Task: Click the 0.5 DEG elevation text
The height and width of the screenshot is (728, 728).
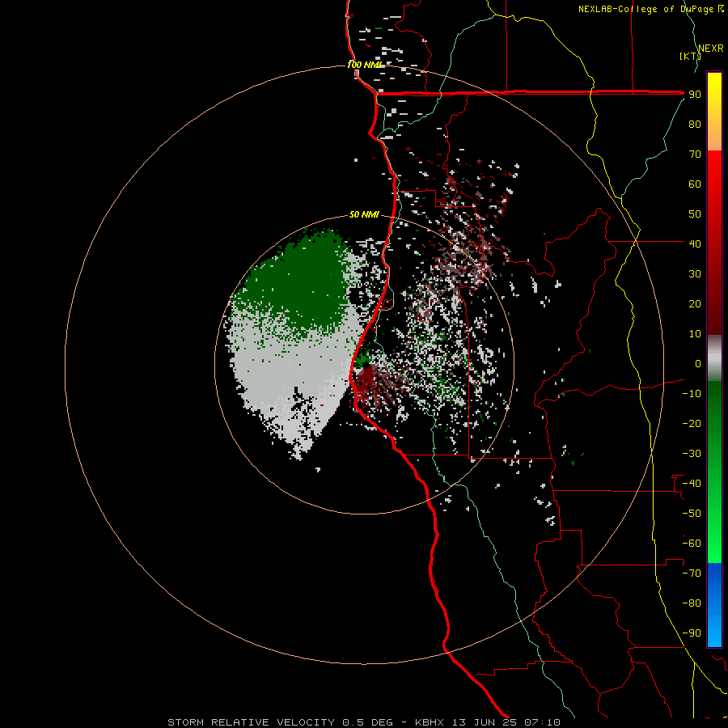Action: [368, 722]
